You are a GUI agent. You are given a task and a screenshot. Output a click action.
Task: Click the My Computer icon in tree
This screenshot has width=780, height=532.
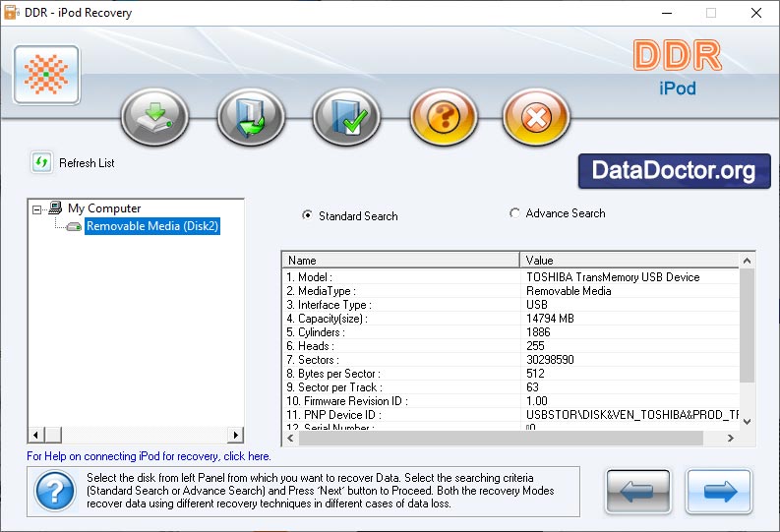point(55,207)
